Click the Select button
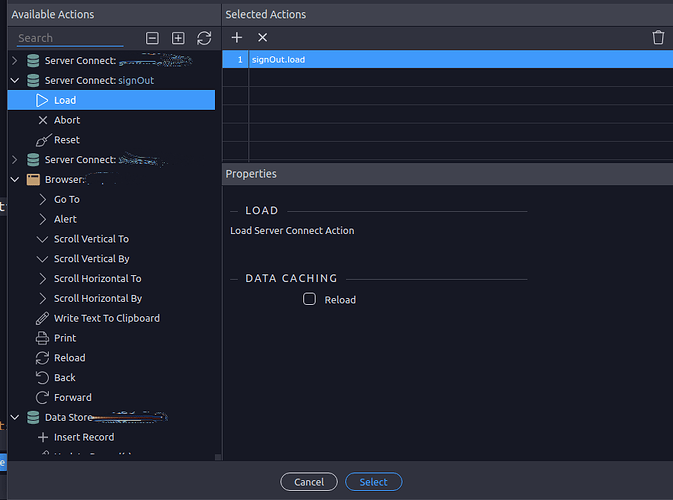The image size is (673, 500). tap(373, 482)
